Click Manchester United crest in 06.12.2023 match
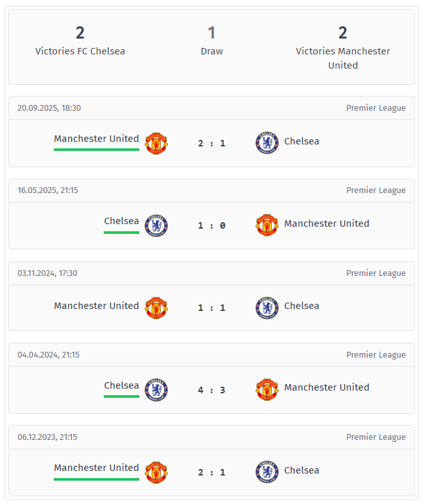 click(156, 472)
